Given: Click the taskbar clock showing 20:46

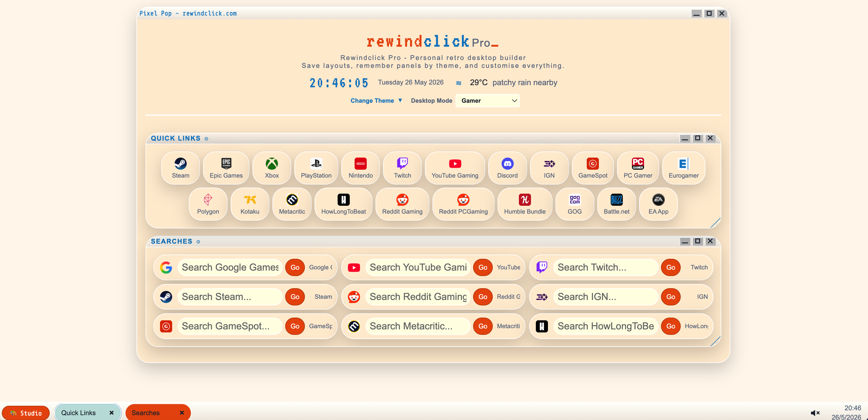Looking at the screenshot, I should [853, 408].
